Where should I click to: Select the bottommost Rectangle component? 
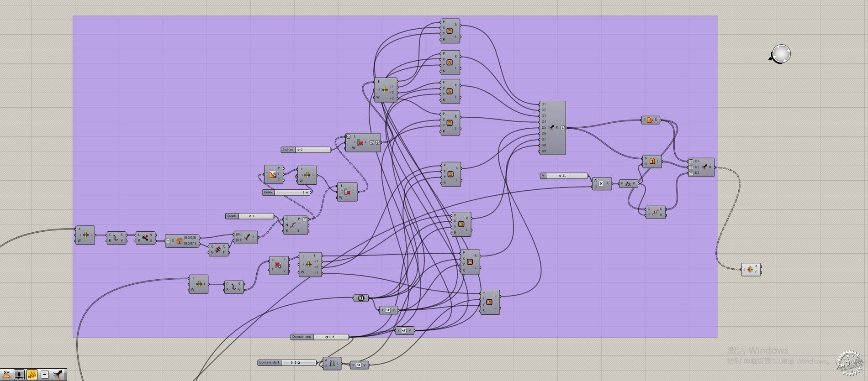click(x=490, y=302)
